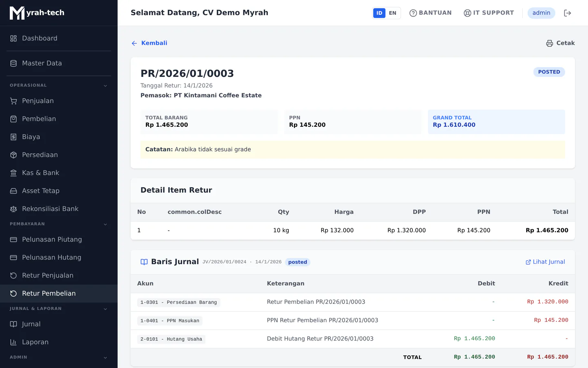Click the Dashboard grid icon
588x368 pixels.
13,38
